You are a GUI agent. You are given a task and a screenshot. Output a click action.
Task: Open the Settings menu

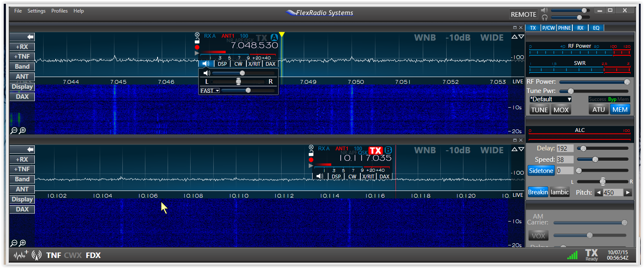(x=36, y=10)
